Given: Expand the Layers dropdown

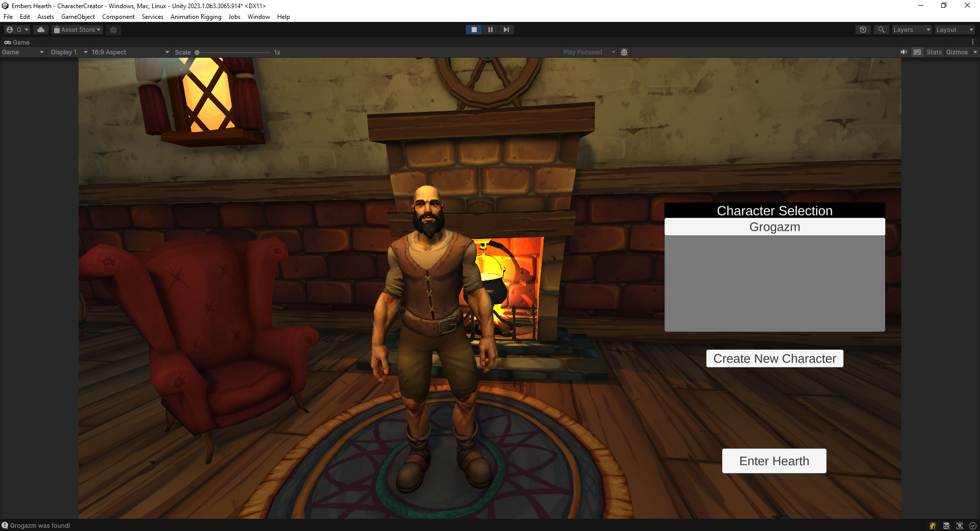Looking at the screenshot, I should (912, 30).
